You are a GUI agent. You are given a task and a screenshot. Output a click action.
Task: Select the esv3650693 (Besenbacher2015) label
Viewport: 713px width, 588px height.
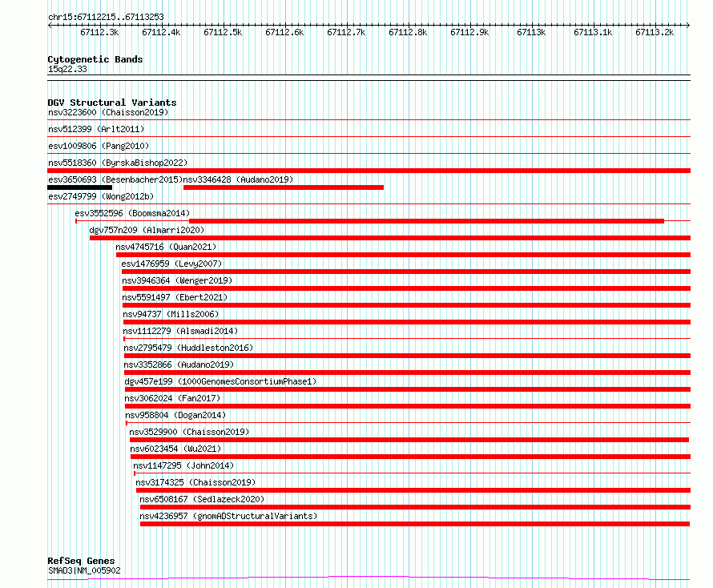115,179
